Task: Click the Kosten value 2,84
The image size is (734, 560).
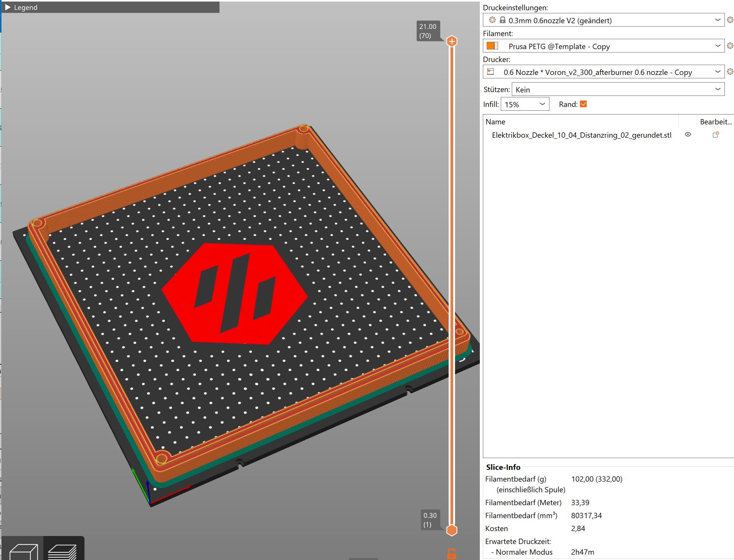Action: tap(578, 528)
